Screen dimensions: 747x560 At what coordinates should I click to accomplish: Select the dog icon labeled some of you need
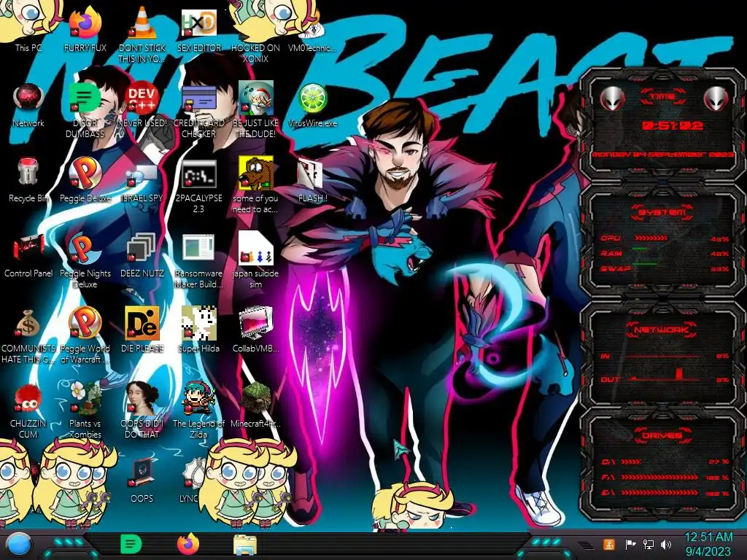255,186
